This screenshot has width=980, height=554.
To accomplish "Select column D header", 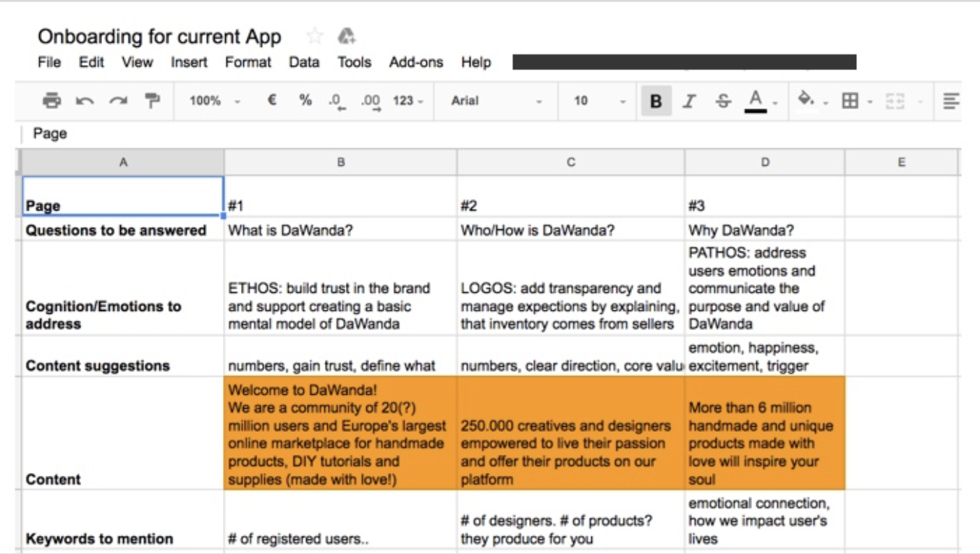I will point(764,163).
